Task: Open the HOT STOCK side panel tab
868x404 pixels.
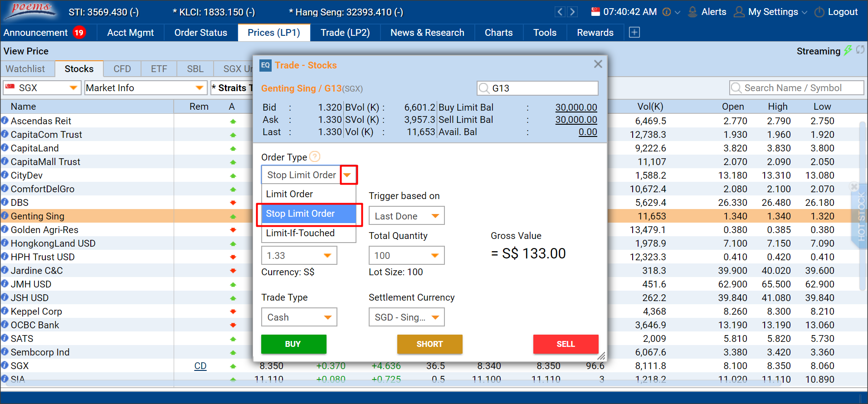Action: (x=860, y=215)
